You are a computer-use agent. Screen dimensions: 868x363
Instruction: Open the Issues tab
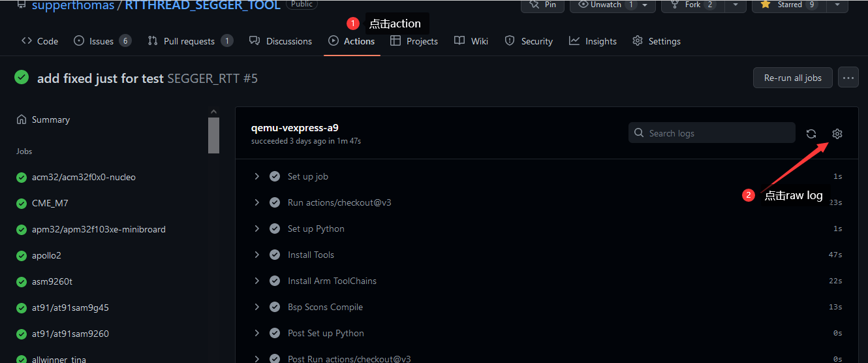(102, 41)
